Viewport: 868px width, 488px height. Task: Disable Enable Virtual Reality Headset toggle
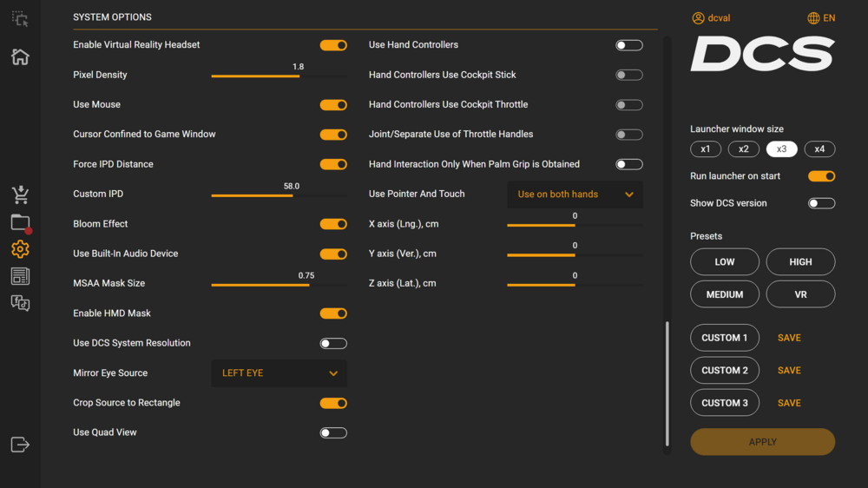tap(333, 45)
